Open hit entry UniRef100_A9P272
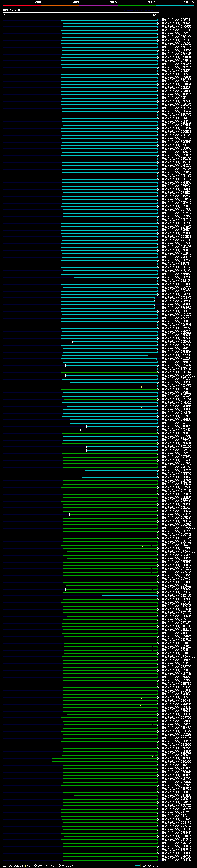Screen dimensions: 197x868 pos(176,332)
